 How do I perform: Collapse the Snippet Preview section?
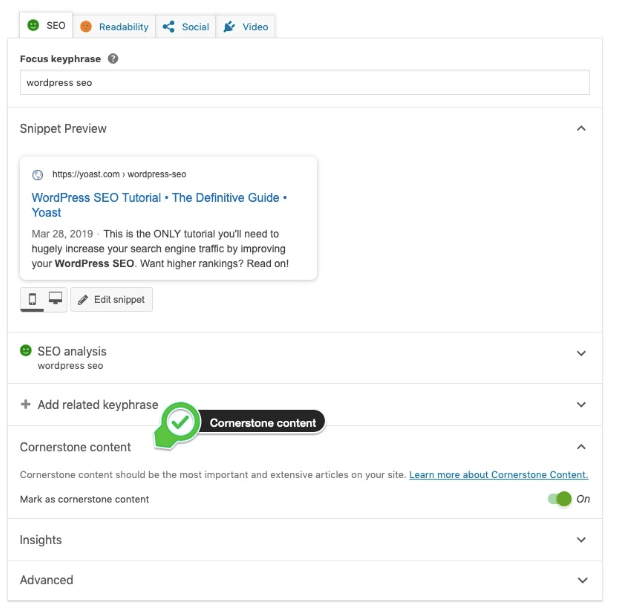[x=582, y=129]
